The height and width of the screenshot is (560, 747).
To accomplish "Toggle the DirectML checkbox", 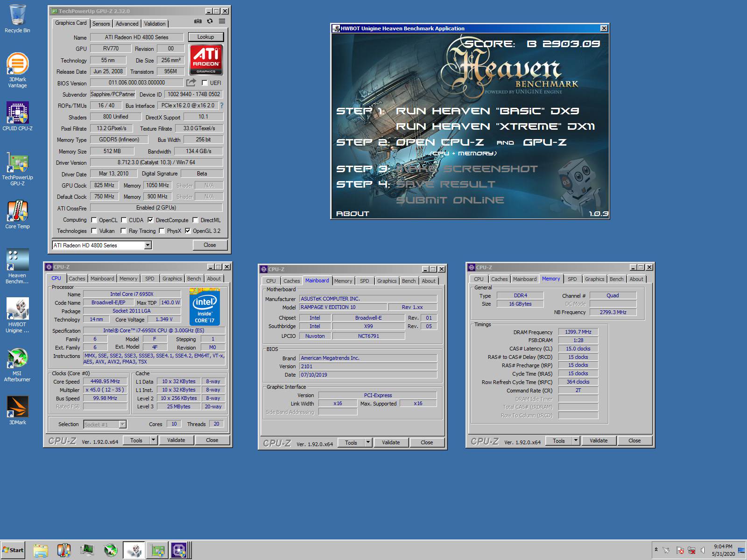I will tap(196, 220).
